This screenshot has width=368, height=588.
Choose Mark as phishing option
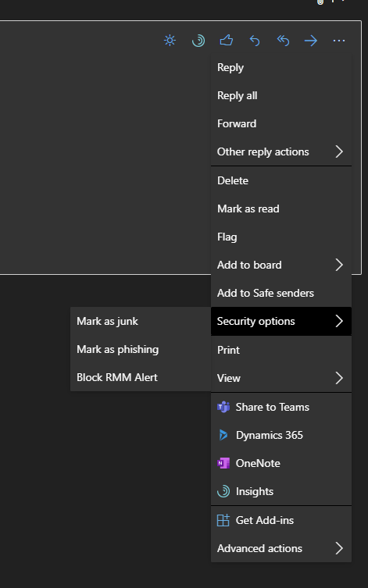click(x=141, y=350)
